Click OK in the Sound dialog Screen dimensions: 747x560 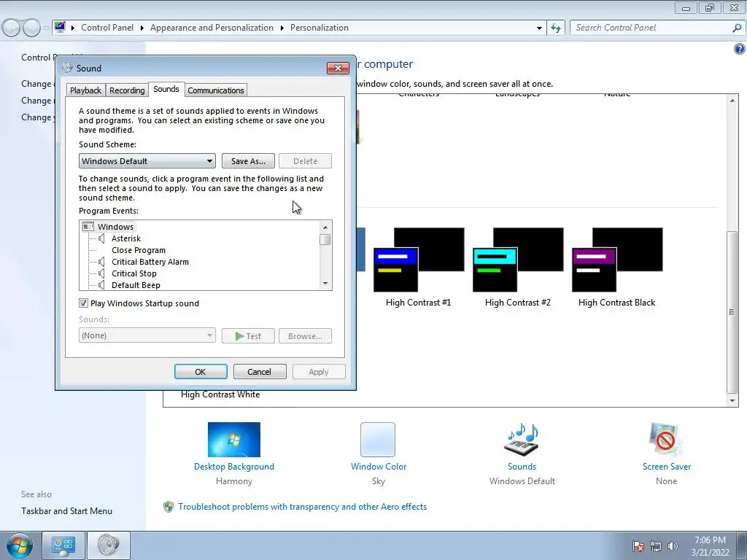[201, 372]
